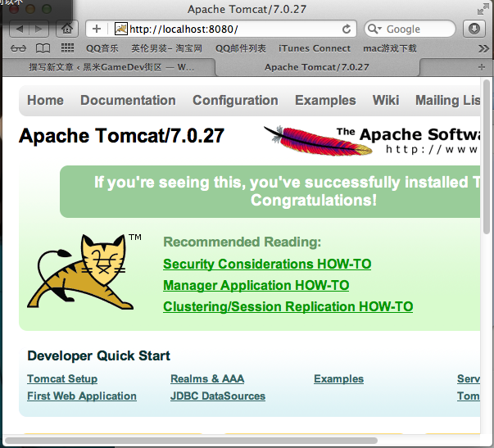494x448 pixels.
Task: Open 英伦男装-淘宝网 bookmark
Action: tap(166, 48)
